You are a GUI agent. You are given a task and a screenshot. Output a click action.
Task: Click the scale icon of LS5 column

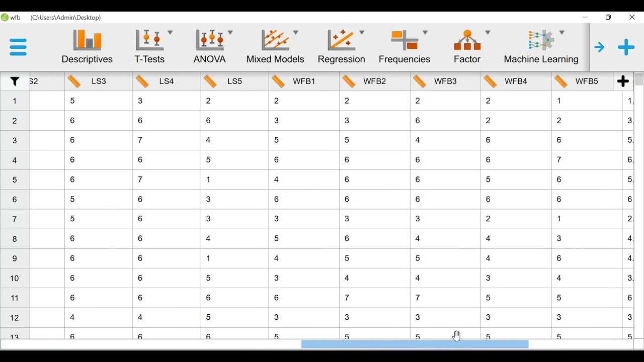[211, 81]
